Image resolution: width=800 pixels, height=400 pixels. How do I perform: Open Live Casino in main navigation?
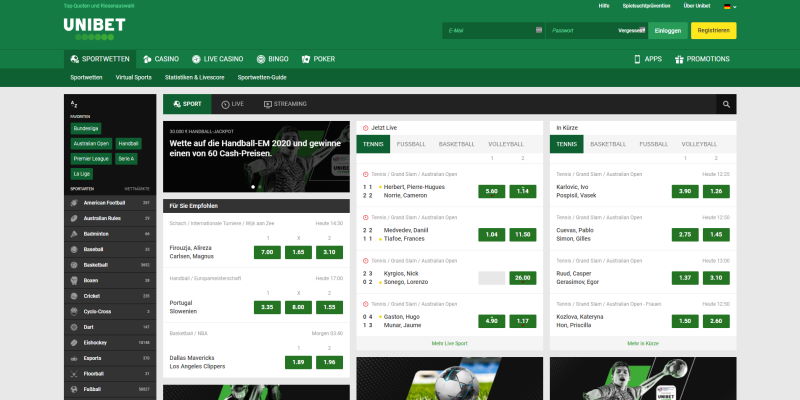click(217, 59)
